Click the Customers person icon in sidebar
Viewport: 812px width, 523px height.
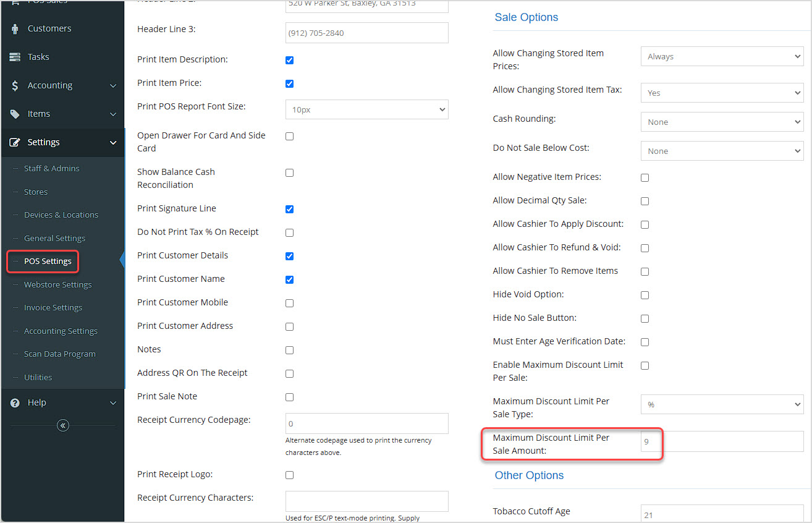[15, 28]
